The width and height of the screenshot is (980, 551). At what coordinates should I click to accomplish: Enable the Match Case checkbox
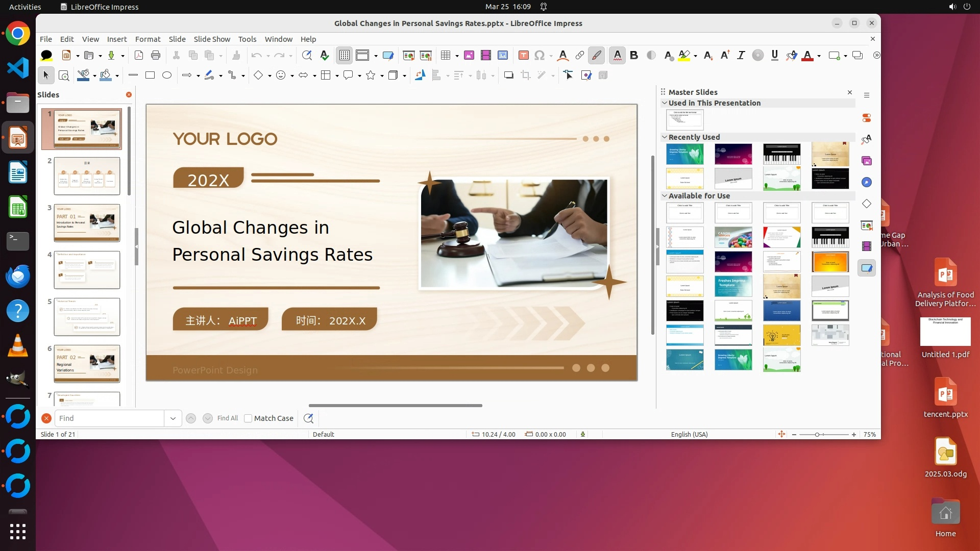click(x=248, y=418)
